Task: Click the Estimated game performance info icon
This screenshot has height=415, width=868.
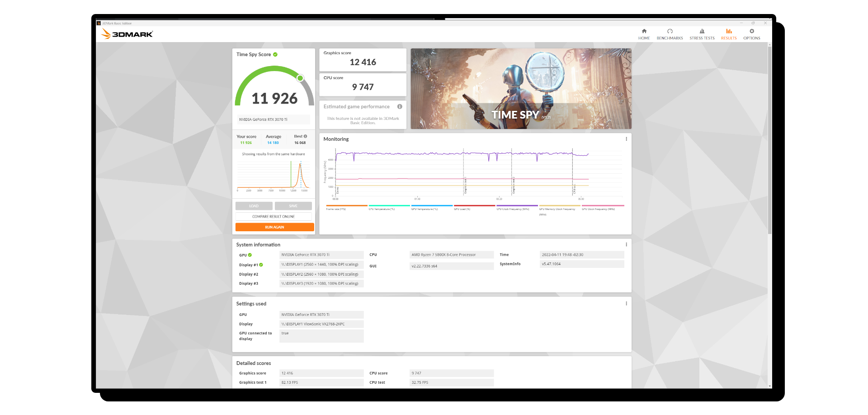Action: coord(400,107)
